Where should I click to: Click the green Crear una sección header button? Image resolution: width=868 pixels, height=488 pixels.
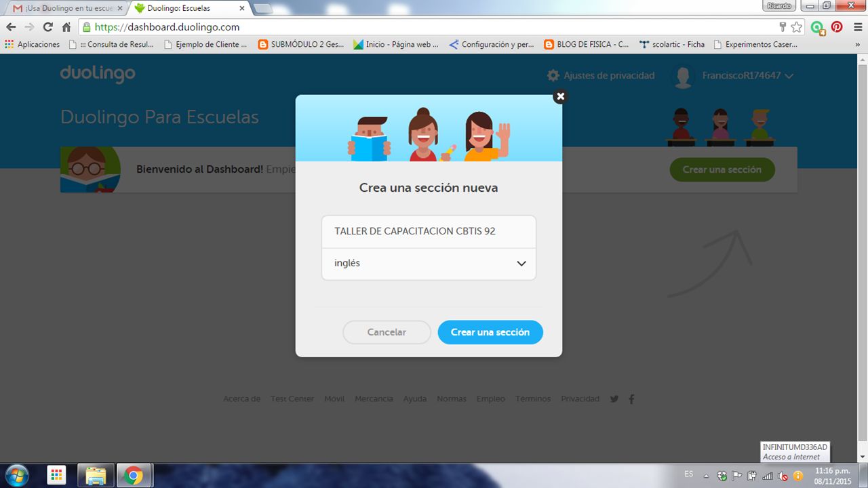[x=722, y=169]
